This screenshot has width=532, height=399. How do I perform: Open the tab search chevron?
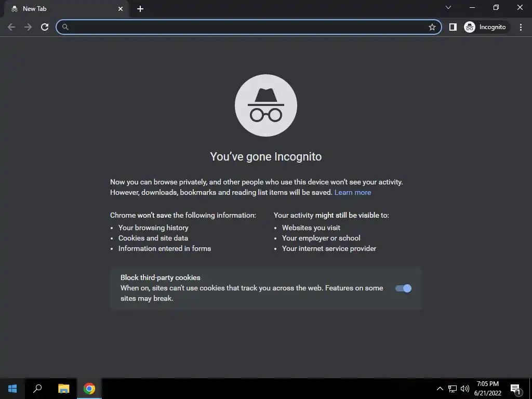[x=448, y=7]
